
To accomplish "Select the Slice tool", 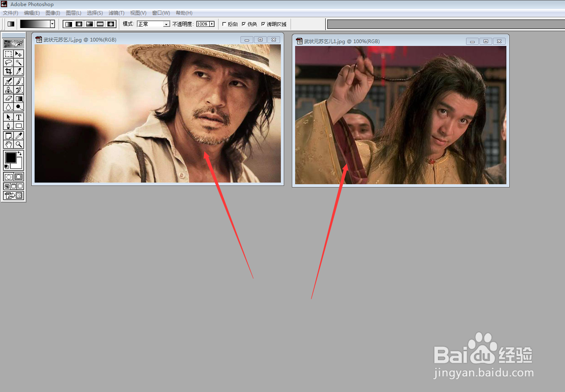I will [x=19, y=71].
